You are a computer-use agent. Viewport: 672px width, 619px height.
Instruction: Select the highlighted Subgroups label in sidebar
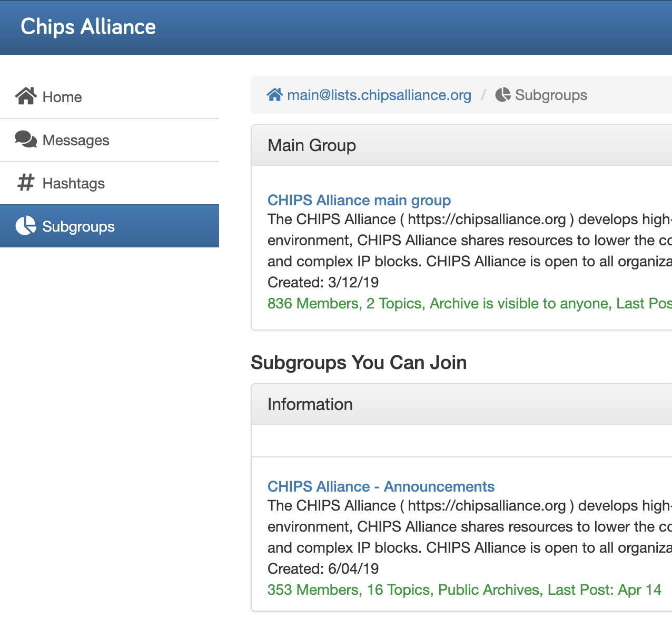(78, 226)
